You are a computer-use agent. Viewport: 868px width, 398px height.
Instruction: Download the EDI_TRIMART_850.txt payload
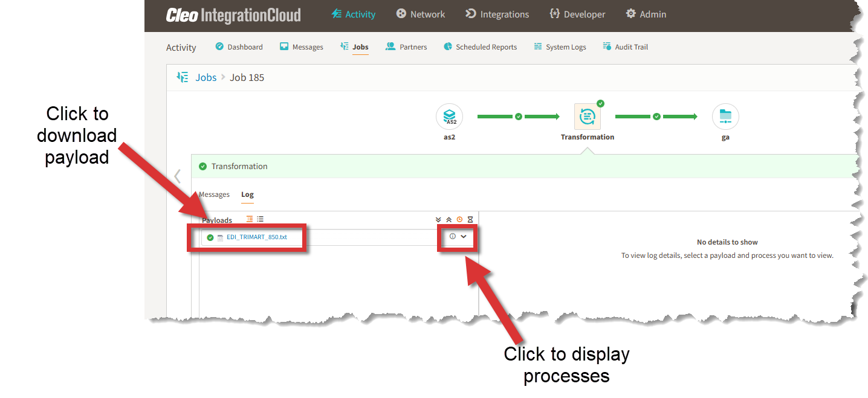[x=257, y=237]
